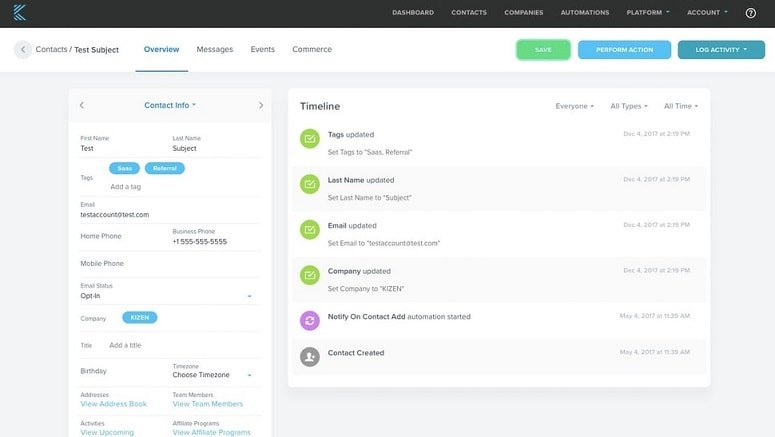
Task: Open the Choose Timezone dropdown
Action: click(213, 375)
